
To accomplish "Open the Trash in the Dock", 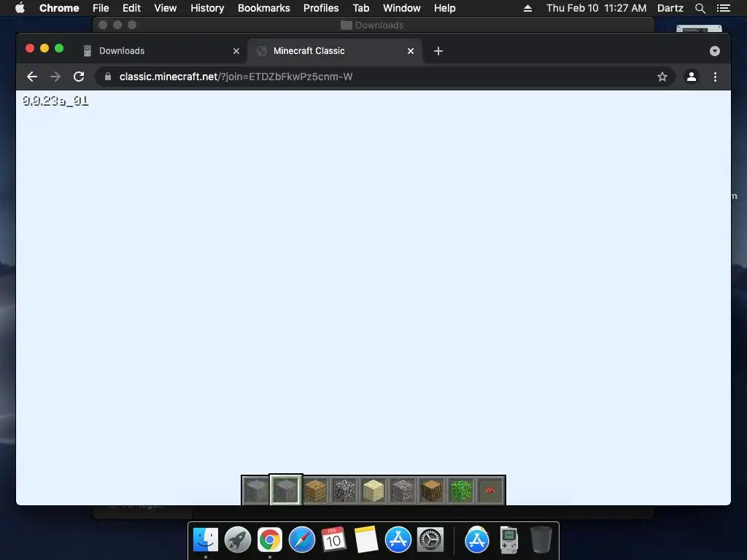I will [541, 540].
